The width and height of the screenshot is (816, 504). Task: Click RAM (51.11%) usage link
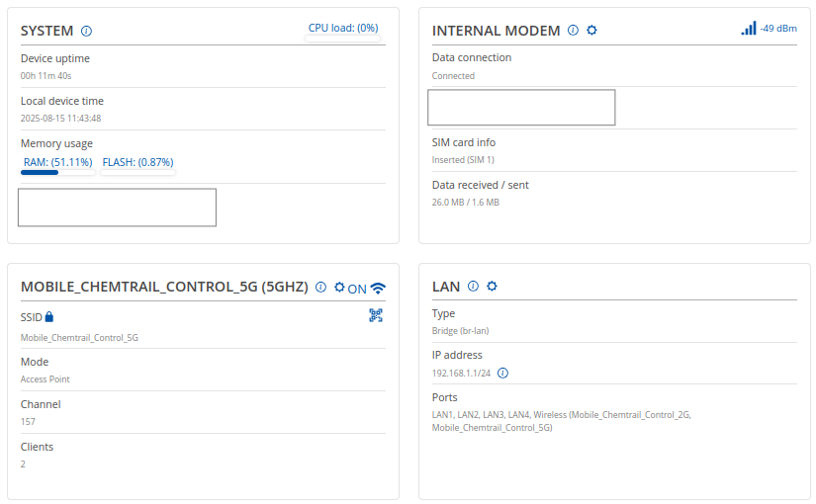[x=57, y=162]
